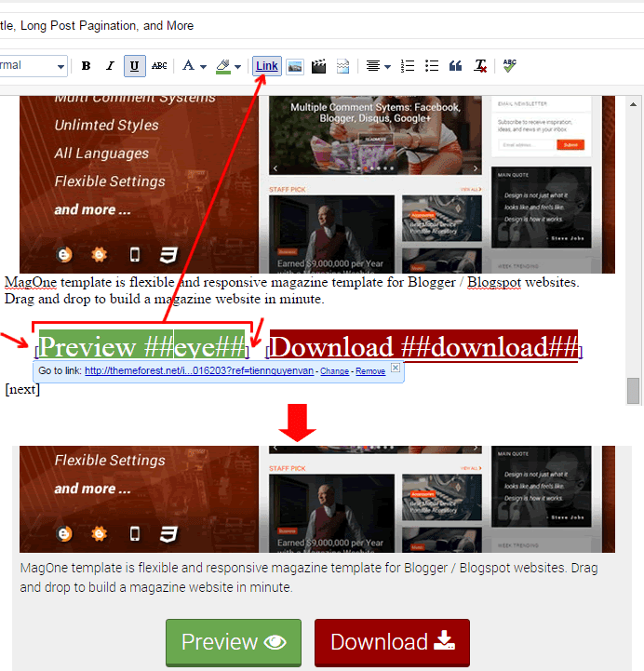Click the underlined word Blogspot in editor text
Viewport: 644px width, 671px height.
pos(494,282)
